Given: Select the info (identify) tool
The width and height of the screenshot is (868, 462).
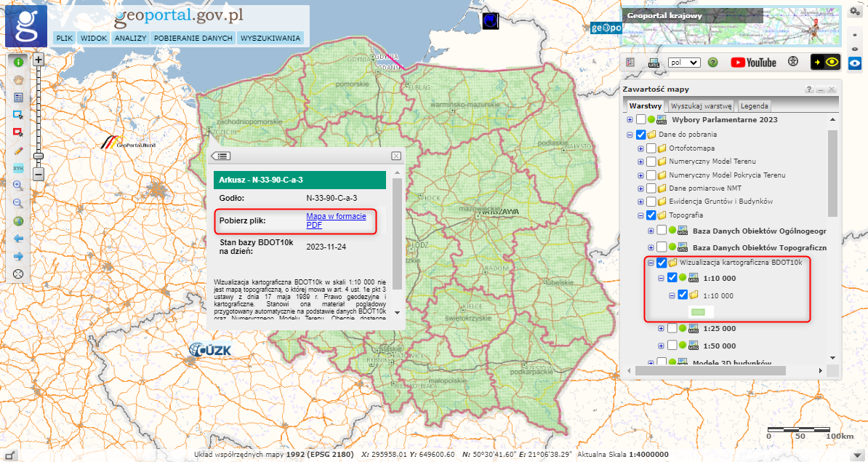Looking at the screenshot, I should 18,63.
